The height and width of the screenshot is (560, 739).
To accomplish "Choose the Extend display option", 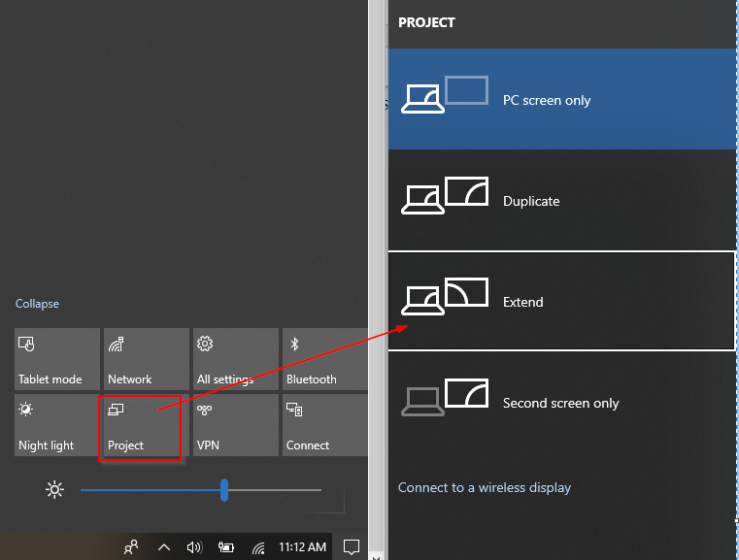I will pyautogui.click(x=561, y=302).
